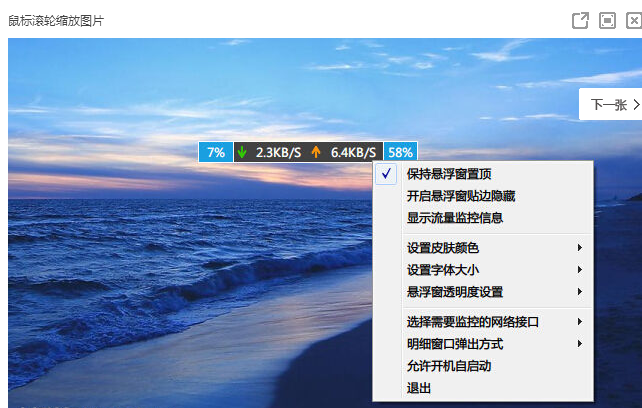This screenshot has width=642, height=408.
Task: Go to next image with 下一张
Action: coord(610,104)
